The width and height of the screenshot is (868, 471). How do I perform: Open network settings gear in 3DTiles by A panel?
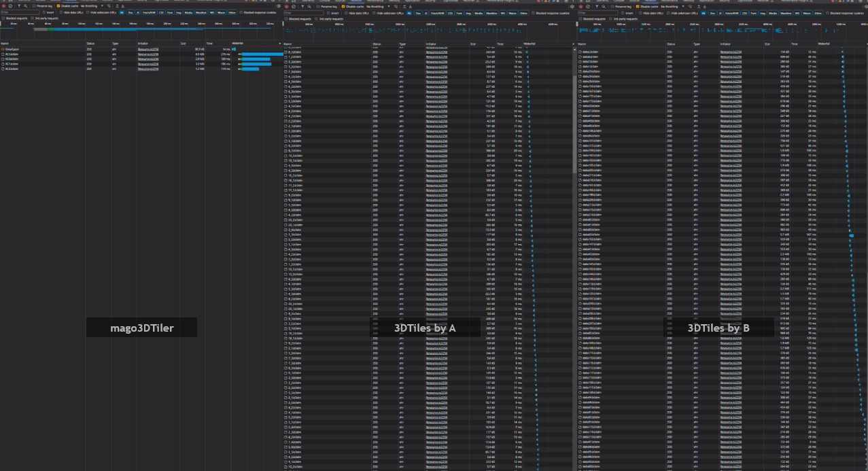coord(572,7)
